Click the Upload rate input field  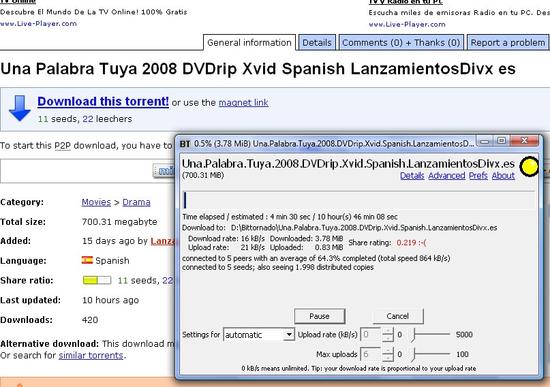[x=370, y=334]
